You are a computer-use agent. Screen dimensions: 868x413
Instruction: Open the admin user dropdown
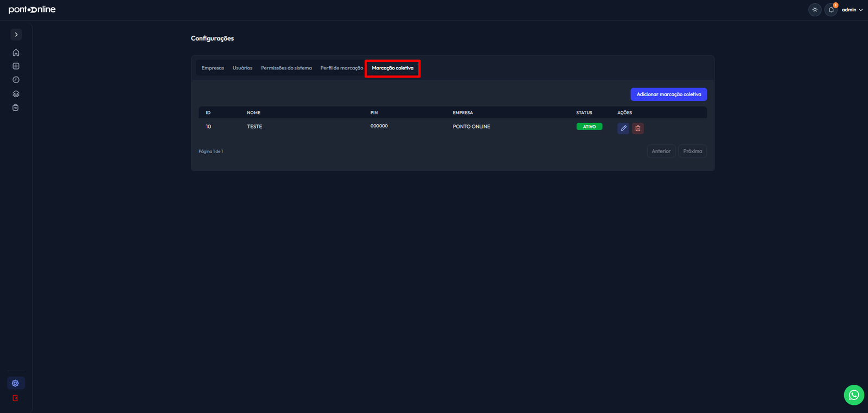852,10
